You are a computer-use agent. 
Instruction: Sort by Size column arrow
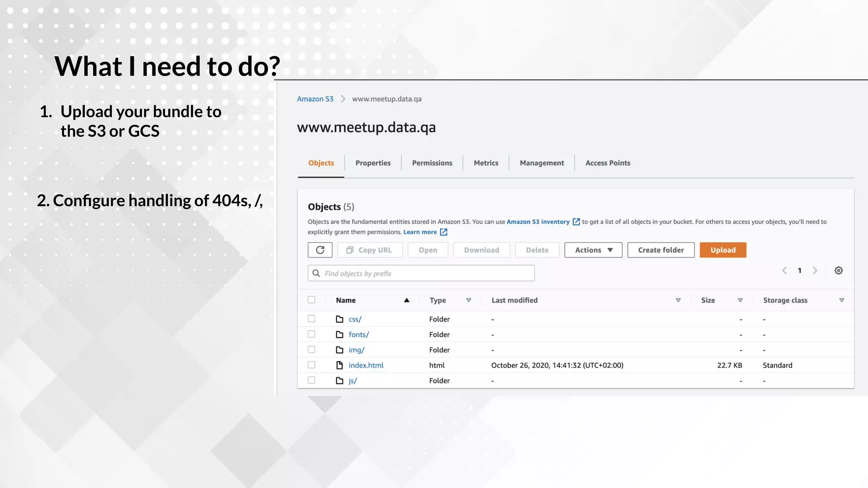(740, 300)
